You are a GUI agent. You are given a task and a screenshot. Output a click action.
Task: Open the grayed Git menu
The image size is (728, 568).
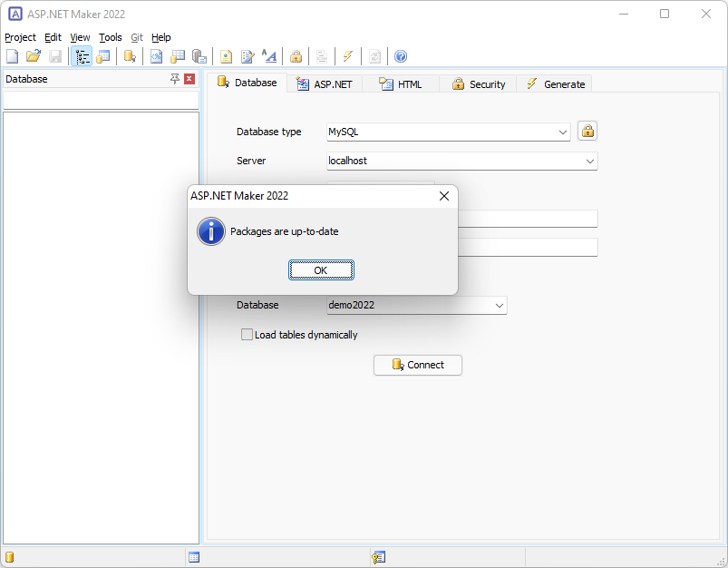click(x=137, y=37)
